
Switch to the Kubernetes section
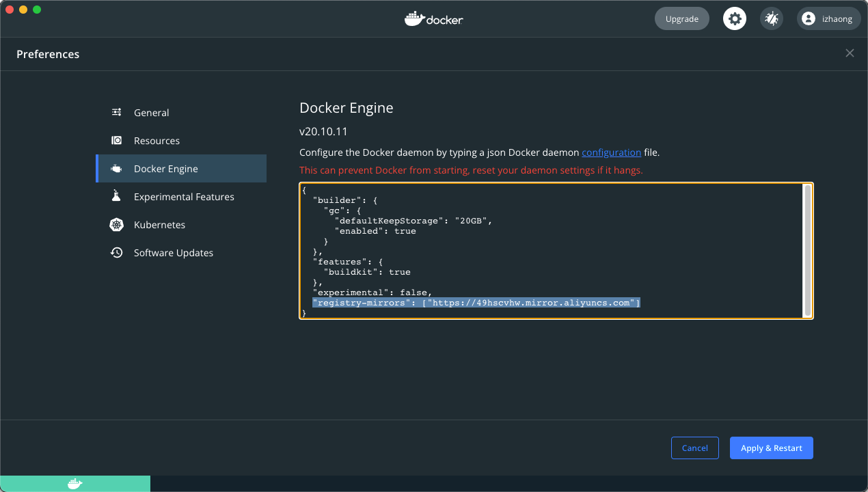click(x=159, y=225)
